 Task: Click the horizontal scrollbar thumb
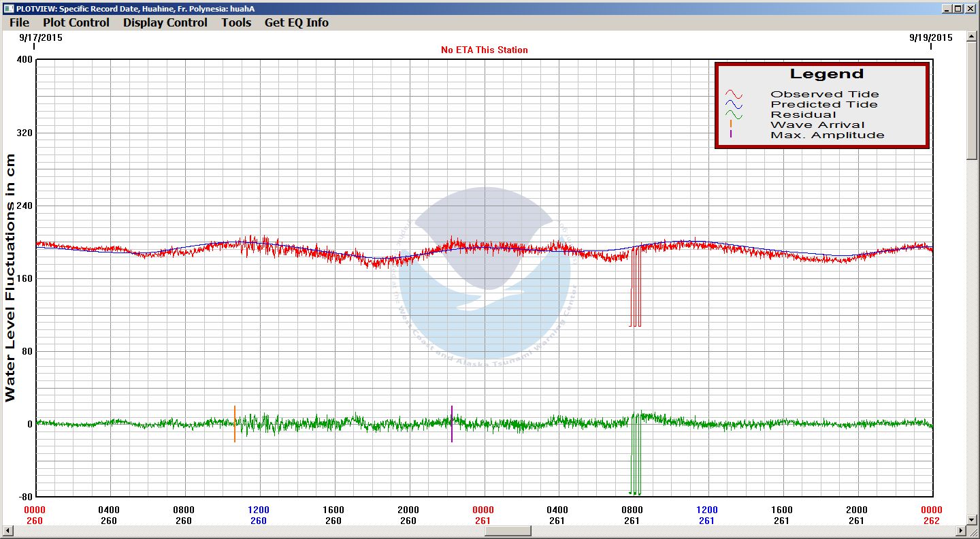point(508,531)
